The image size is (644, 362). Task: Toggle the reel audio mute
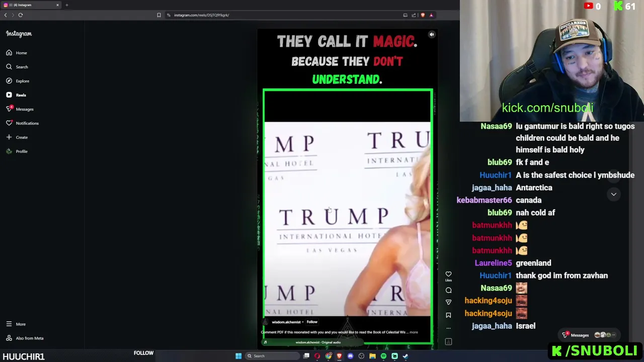point(432,35)
